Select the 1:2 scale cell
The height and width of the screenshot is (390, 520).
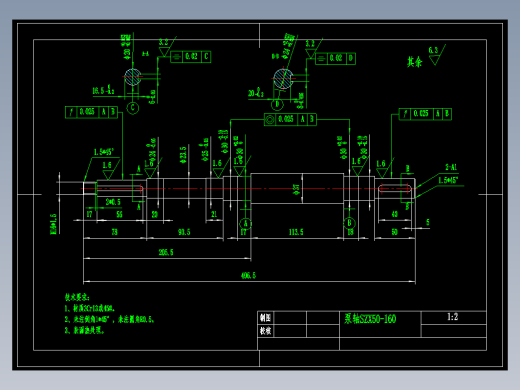pyautogui.click(x=453, y=317)
